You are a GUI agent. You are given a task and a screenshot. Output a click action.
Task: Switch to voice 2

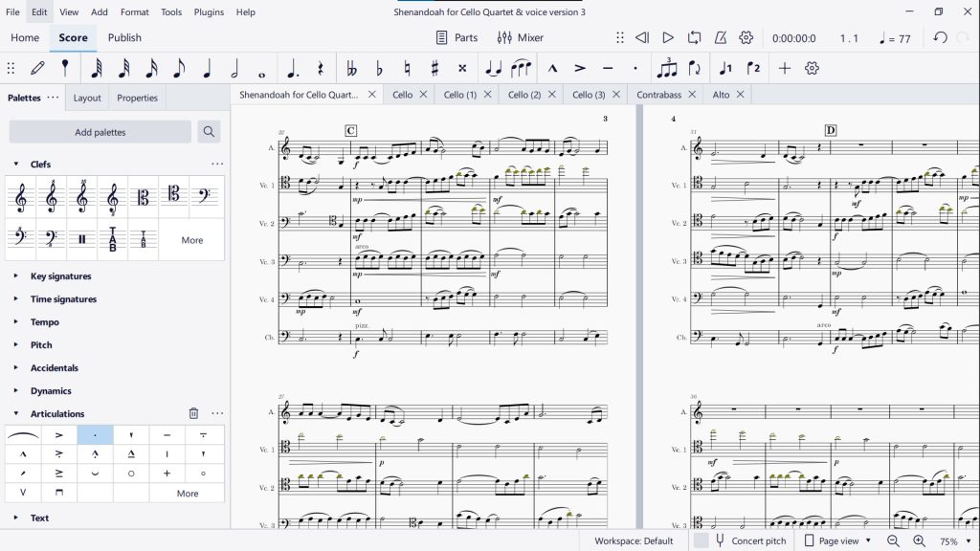point(753,69)
